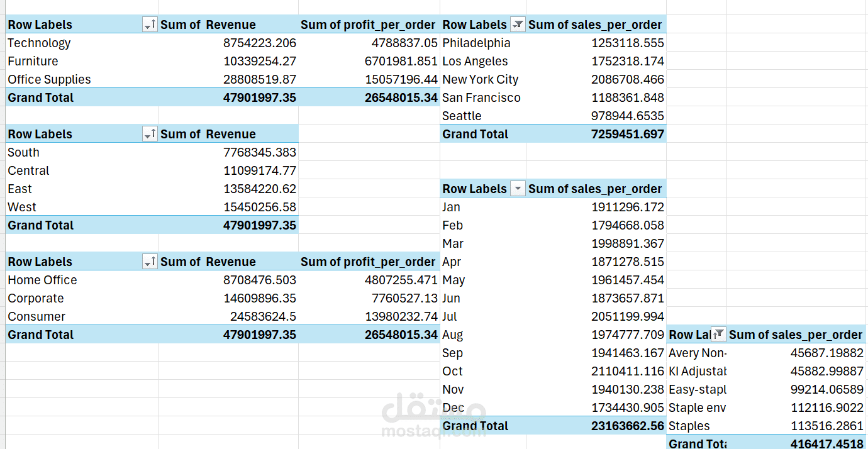Open Row Labels dropdown above Technology
This screenshot has width=868, height=449.
[150, 25]
